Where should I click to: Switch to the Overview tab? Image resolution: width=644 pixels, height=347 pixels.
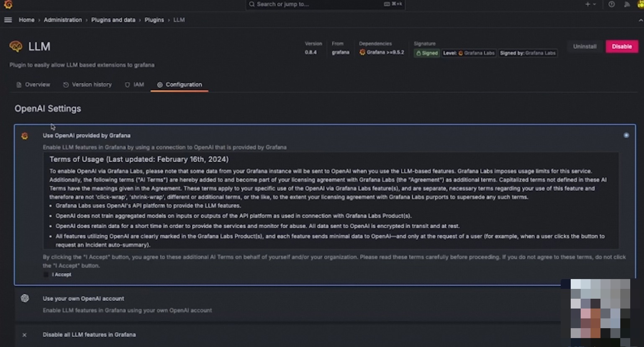[x=33, y=85]
